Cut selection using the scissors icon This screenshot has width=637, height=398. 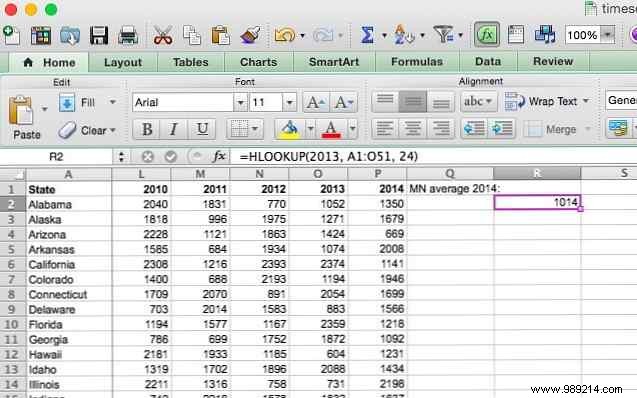coord(162,35)
